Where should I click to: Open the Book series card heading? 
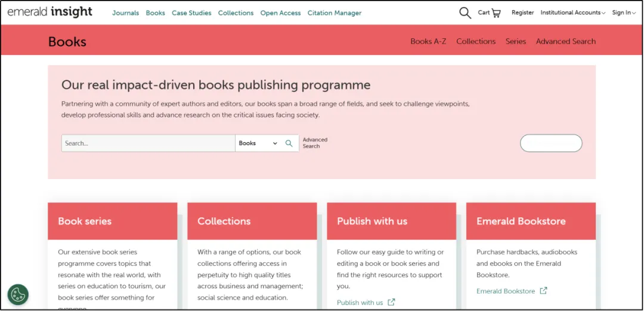[85, 221]
